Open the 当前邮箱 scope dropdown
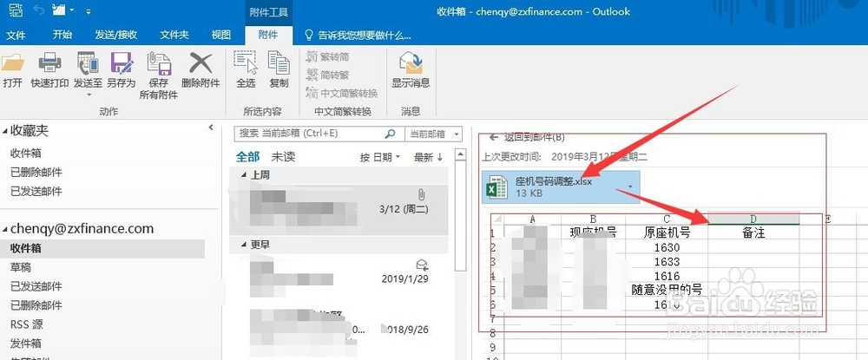Viewport: 868px width, 360px height. (x=433, y=134)
